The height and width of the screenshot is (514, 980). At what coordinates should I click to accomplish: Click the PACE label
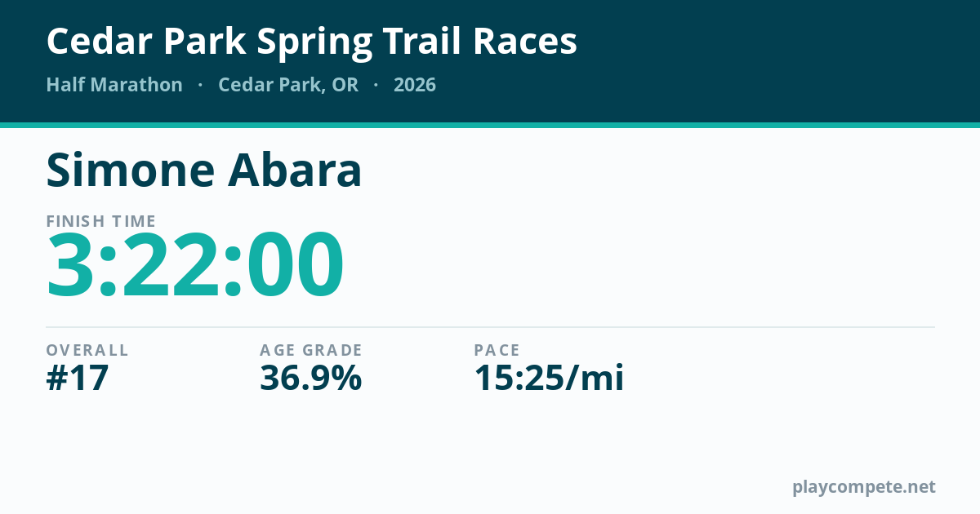[497, 350]
